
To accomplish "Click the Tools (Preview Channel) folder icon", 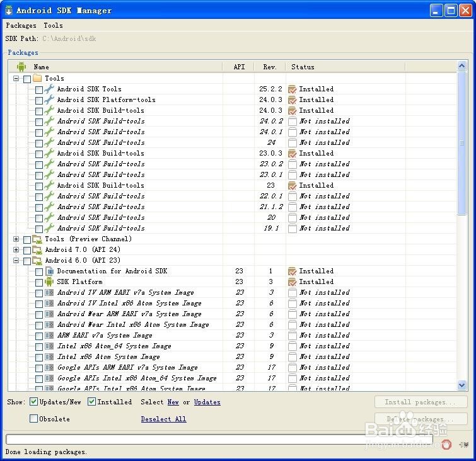I will 37,239.
